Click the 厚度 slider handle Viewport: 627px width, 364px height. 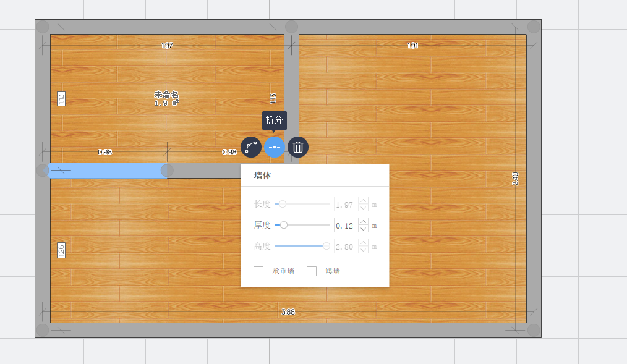[x=283, y=225]
